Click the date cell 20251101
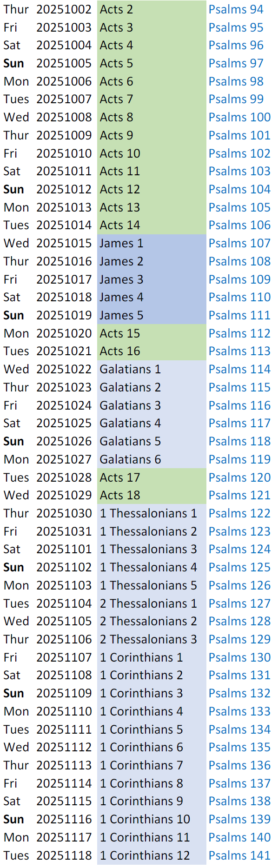This screenshot has width=278, height=868. (64, 549)
